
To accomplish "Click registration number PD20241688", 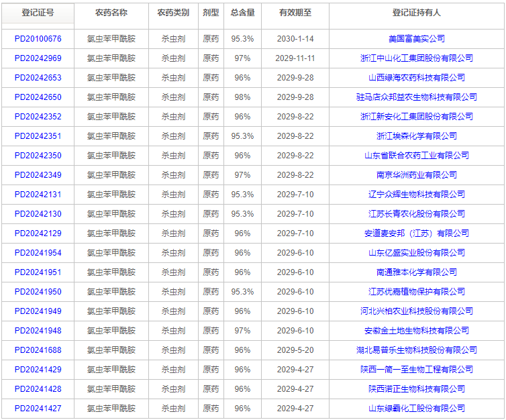I will point(38,350).
